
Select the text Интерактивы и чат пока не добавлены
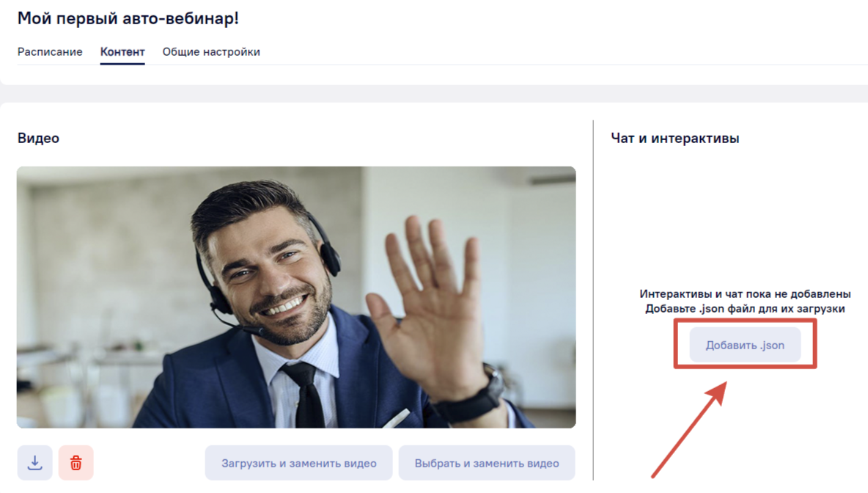(745, 293)
